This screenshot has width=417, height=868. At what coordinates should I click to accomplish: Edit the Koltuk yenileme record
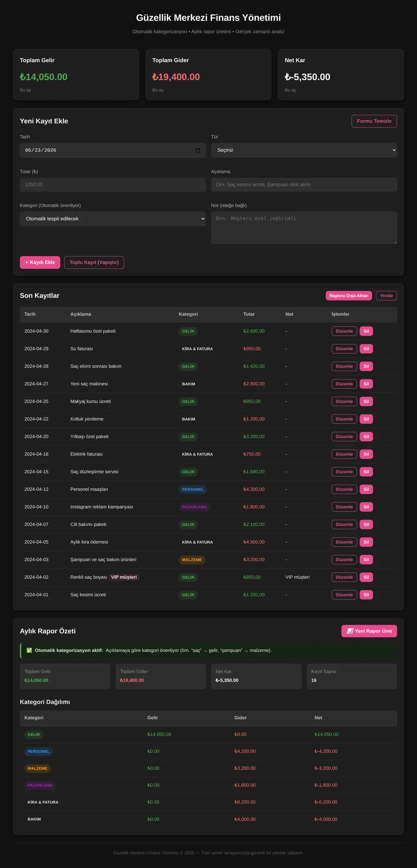[344, 419]
